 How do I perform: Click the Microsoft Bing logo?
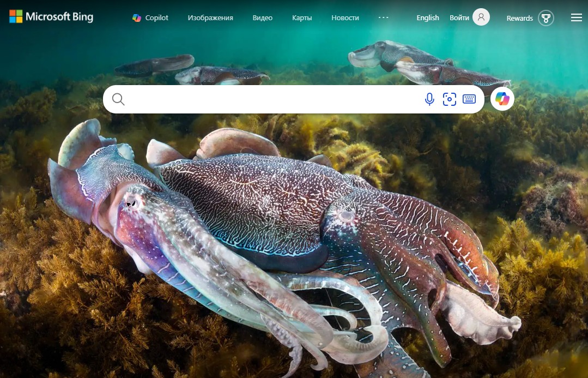point(51,16)
